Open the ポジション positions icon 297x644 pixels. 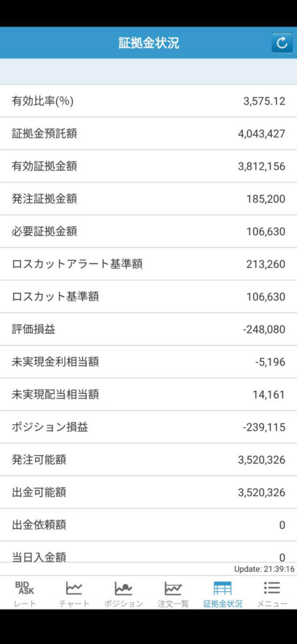click(x=124, y=588)
